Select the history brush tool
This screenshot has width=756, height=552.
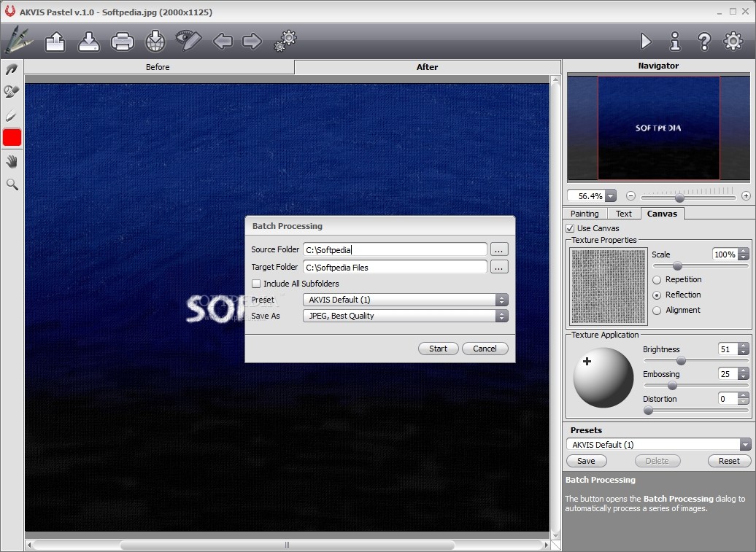12,92
